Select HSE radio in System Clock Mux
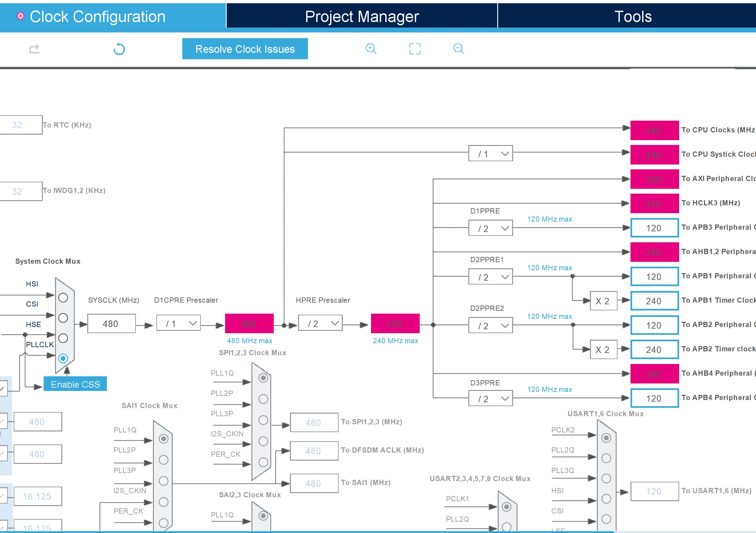This screenshot has height=533, width=756. pos(63,338)
